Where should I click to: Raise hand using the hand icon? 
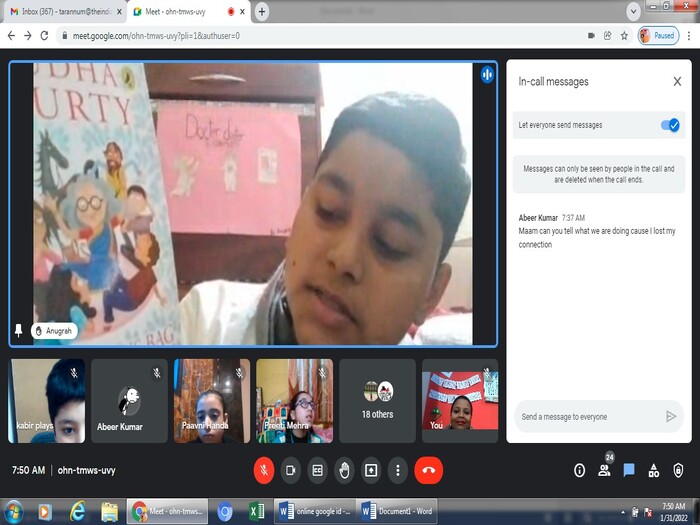(344, 470)
